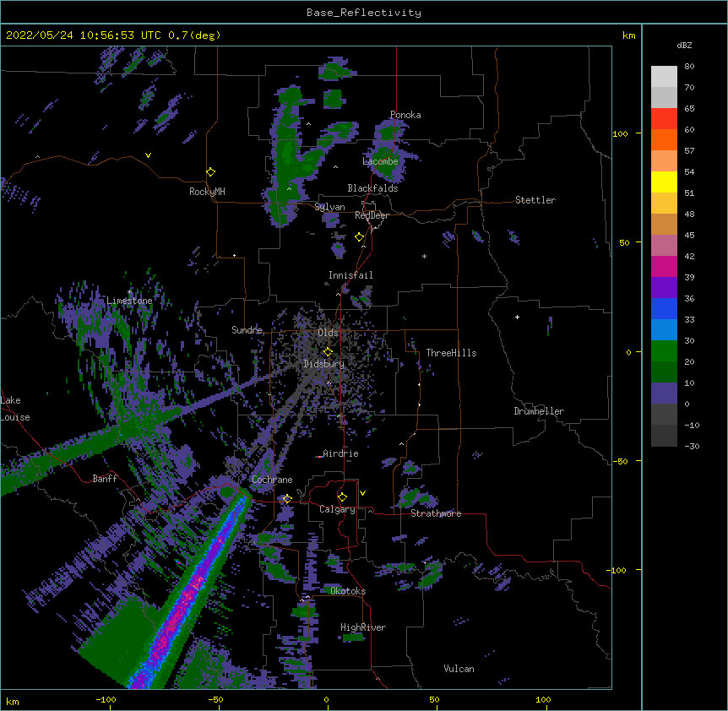Click the -30 value in the dBZ legend
The height and width of the screenshot is (711, 728).
692,447
